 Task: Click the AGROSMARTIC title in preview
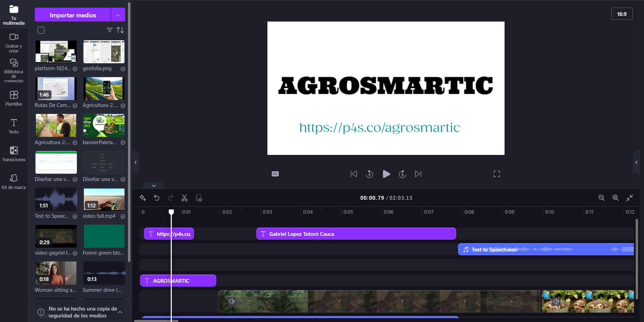tap(386, 85)
